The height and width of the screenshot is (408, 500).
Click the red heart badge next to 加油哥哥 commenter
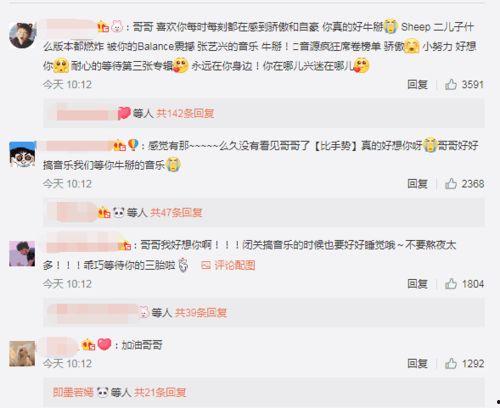point(104,344)
